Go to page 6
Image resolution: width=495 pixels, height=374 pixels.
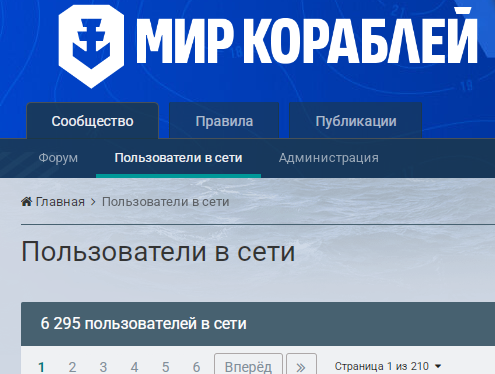coord(196,367)
